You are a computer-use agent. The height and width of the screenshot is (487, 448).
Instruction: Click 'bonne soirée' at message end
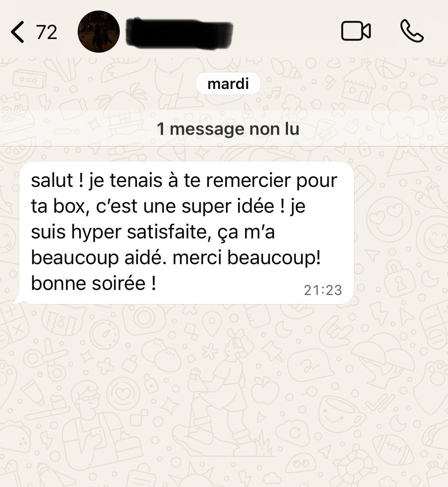click(x=88, y=283)
